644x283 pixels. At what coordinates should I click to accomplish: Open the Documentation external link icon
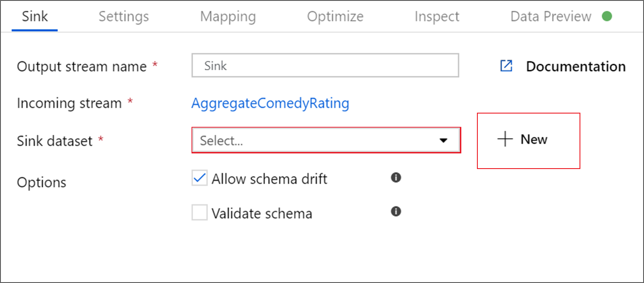[x=506, y=65]
